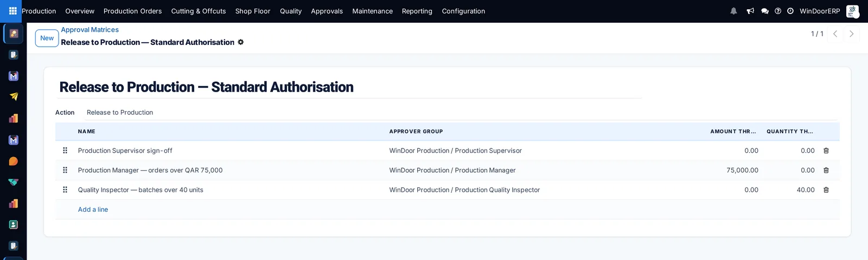The height and width of the screenshot is (260, 868).
Task: Go to the next record arrow
Action: 852,34
